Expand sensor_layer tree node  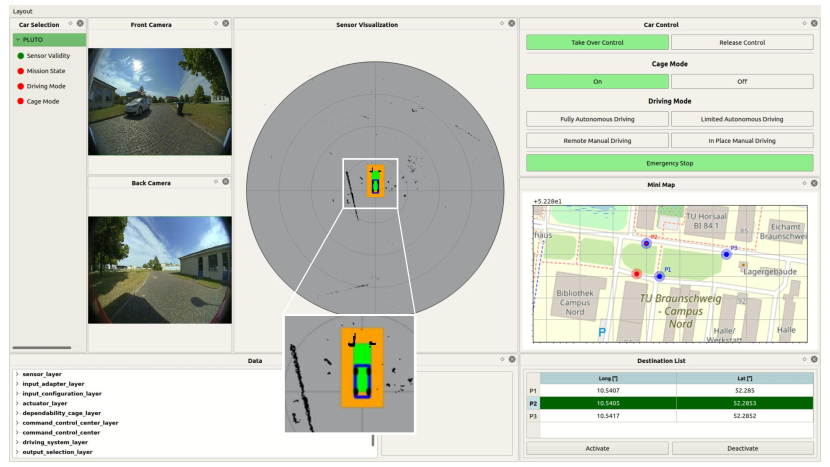(17, 374)
